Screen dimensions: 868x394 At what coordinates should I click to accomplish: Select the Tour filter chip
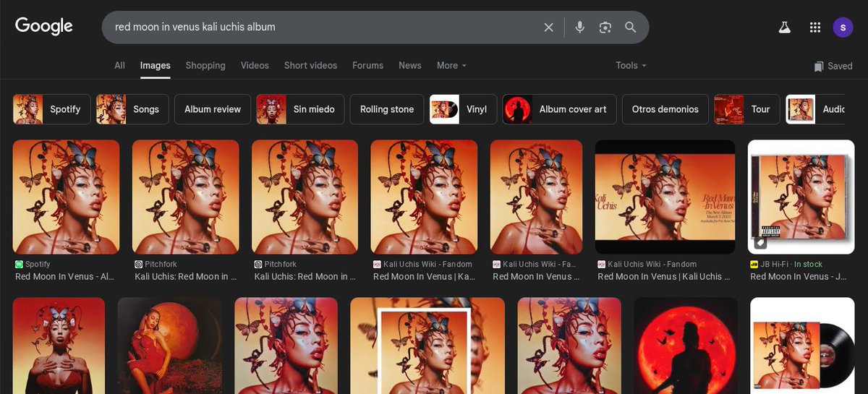[746, 109]
